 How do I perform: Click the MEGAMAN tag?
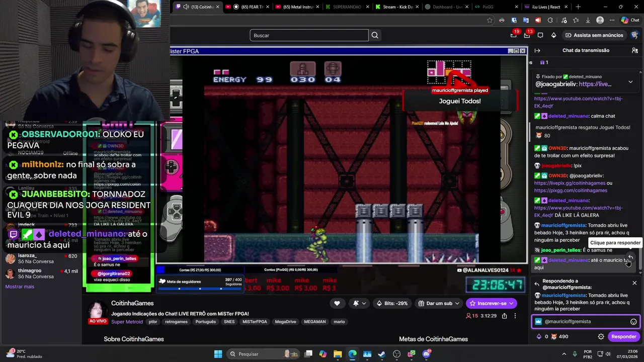pyautogui.click(x=314, y=322)
